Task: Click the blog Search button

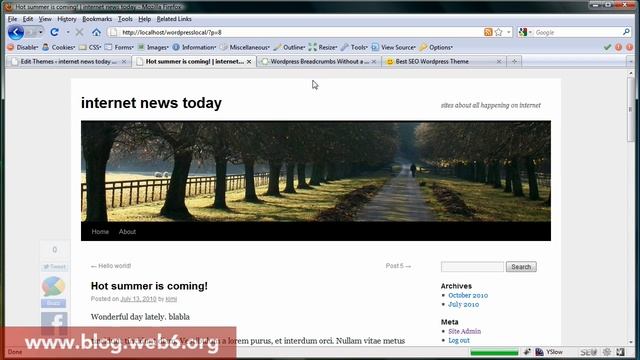Action: pos(521,267)
